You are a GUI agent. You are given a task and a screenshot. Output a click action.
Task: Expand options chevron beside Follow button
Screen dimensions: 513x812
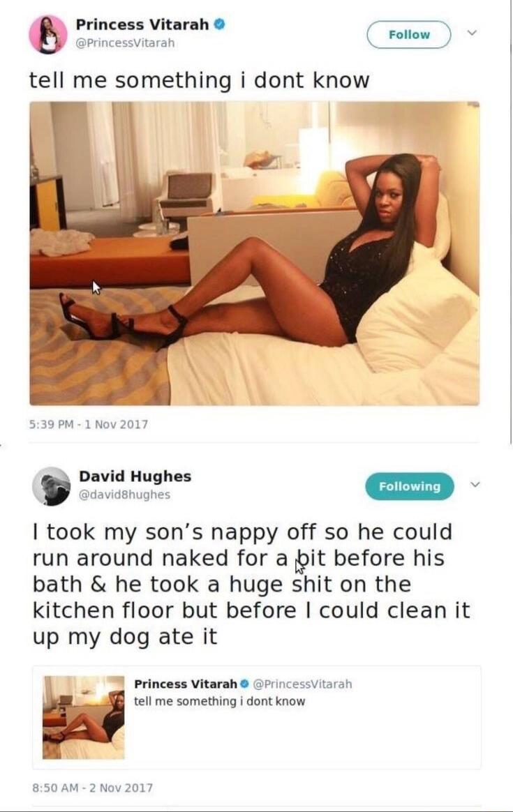click(x=472, y=33)
